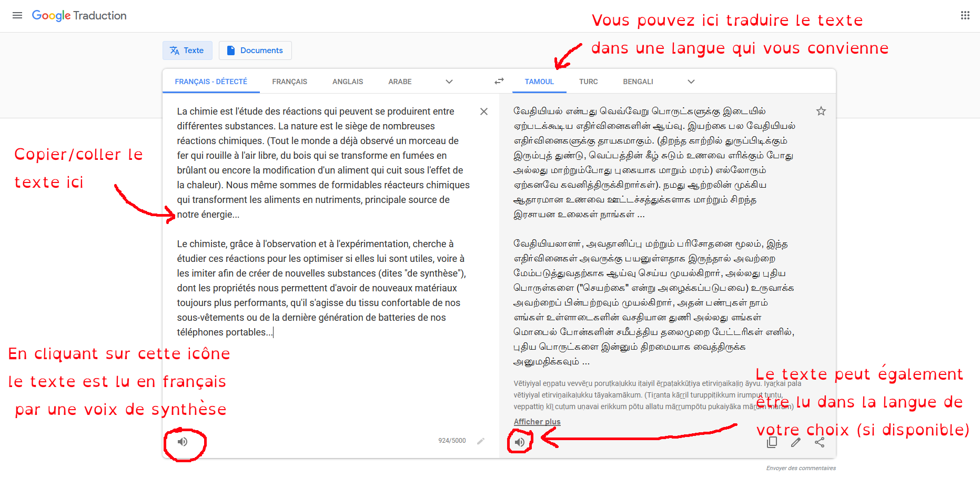Click the Afficher plus link
This screenshot has width=980, height=478.
coord(537,421)
